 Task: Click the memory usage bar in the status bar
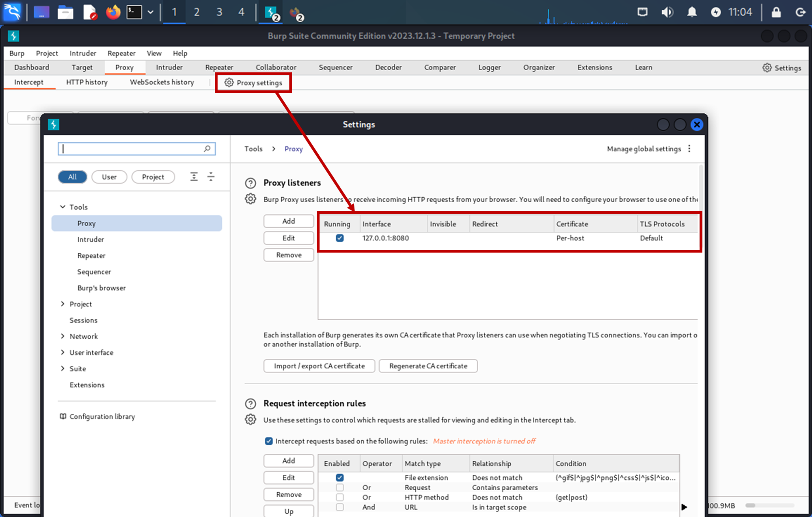pos(770,506)
